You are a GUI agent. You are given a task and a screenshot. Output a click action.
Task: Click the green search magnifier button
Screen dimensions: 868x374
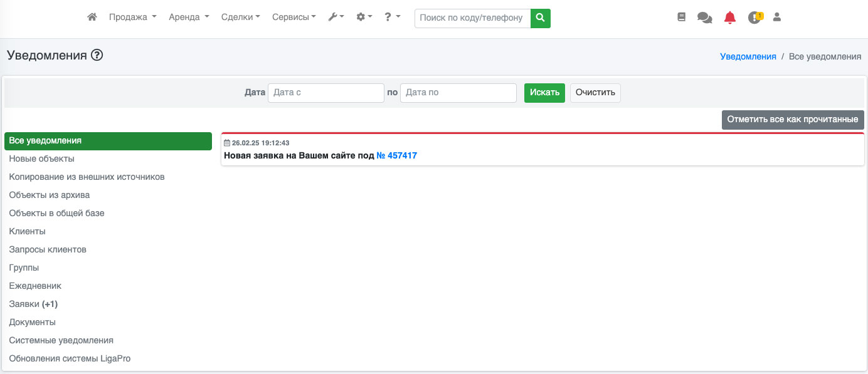coord(540,18)
